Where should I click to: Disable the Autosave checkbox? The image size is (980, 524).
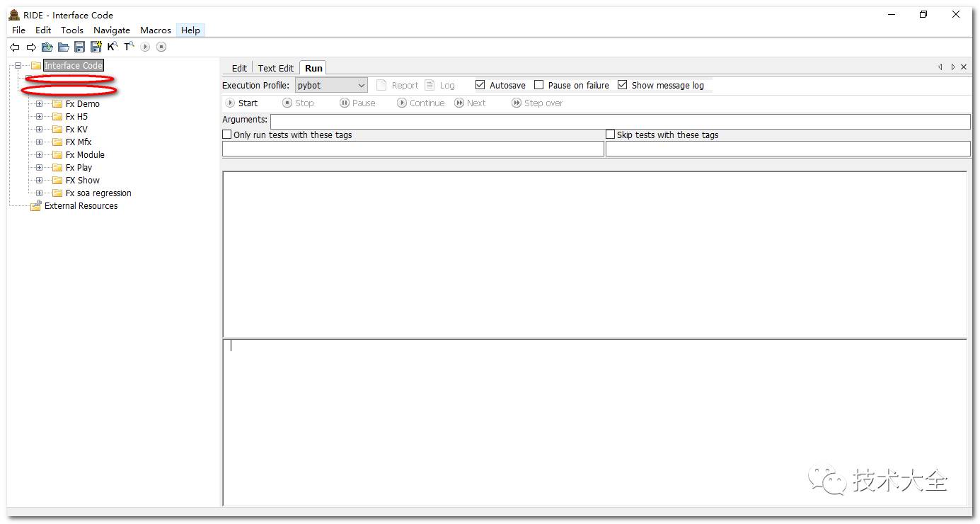(480, 85)
